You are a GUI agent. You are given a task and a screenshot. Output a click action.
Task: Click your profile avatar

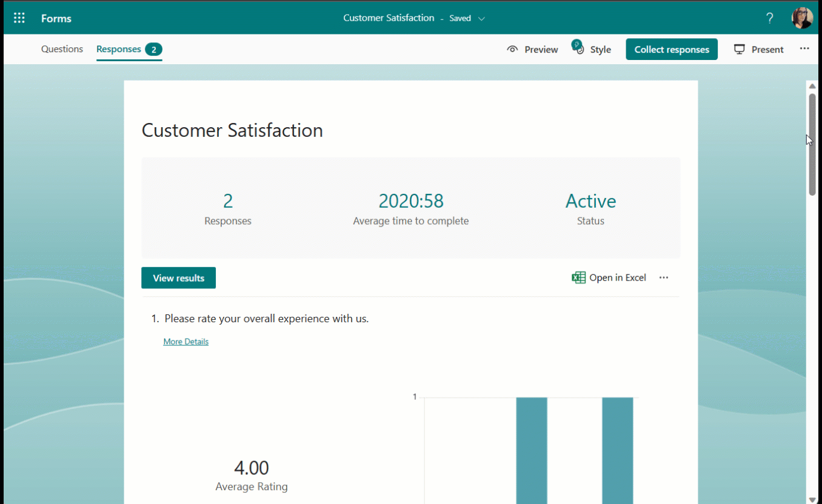coord(802,18)
